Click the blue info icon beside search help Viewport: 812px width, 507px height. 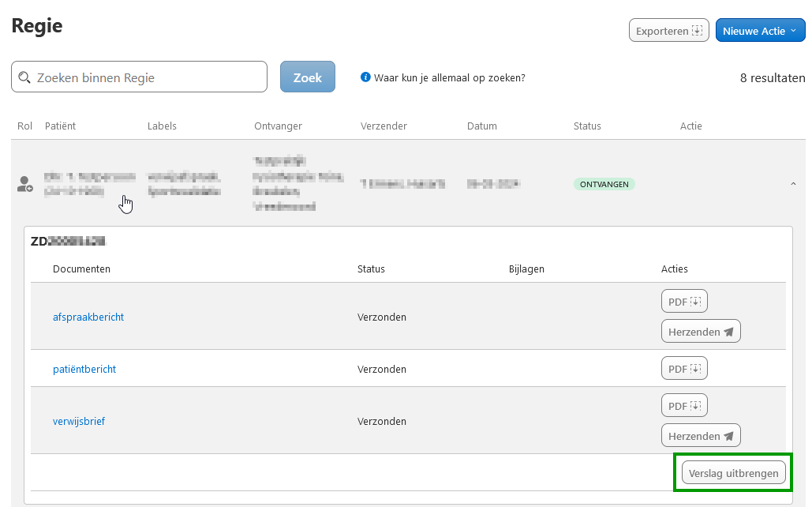365,77
